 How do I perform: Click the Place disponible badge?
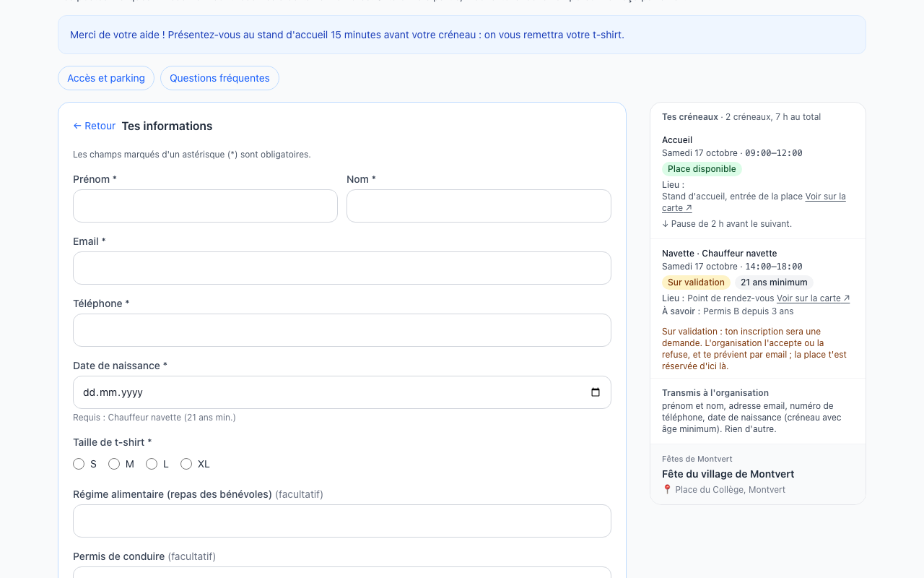(x=702, y=169)
